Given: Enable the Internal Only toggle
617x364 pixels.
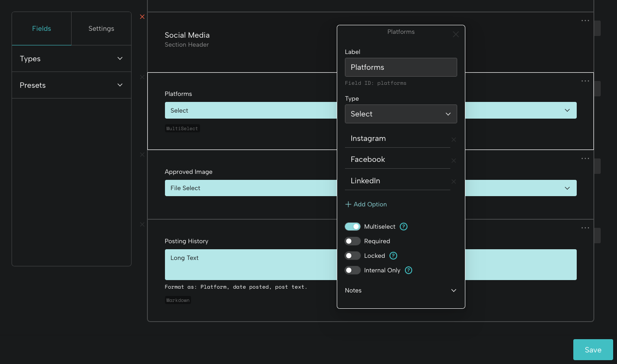Looking at the screenshot, I should (353, 270).
